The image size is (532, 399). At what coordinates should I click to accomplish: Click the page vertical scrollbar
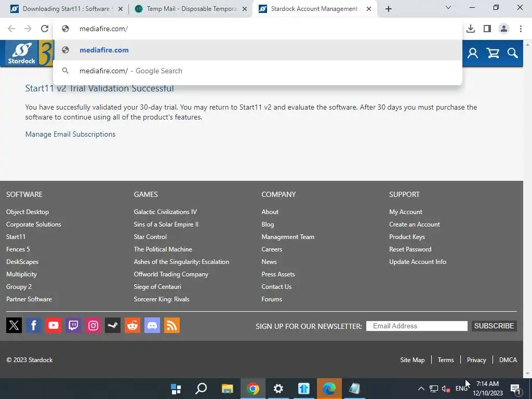click(527, 209)
